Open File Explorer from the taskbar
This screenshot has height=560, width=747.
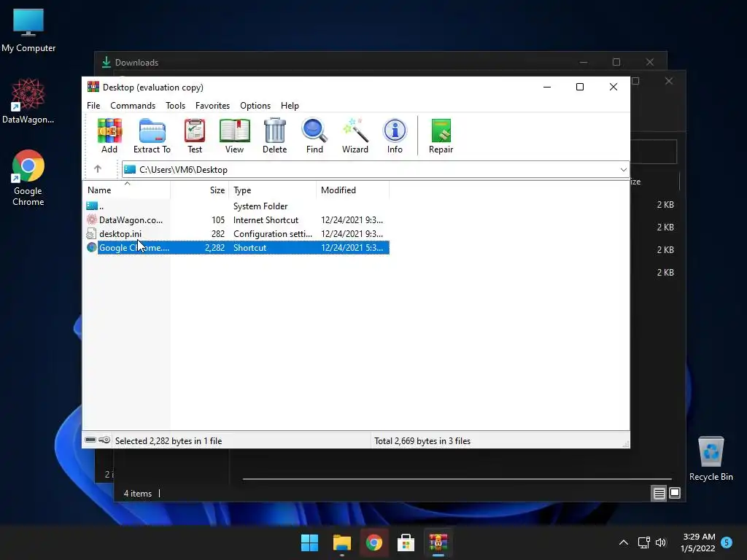coord(342,542)
